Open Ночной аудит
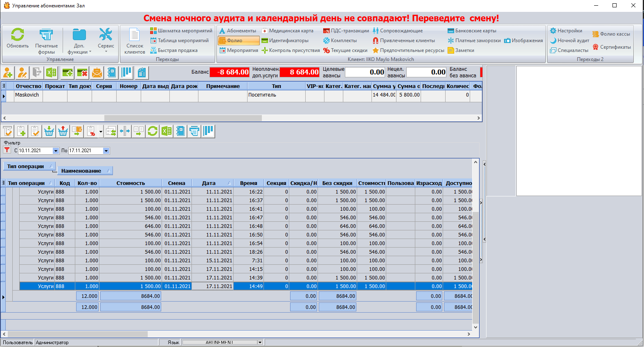This screenshot has height=347, width=644. [x=570, y=41]
